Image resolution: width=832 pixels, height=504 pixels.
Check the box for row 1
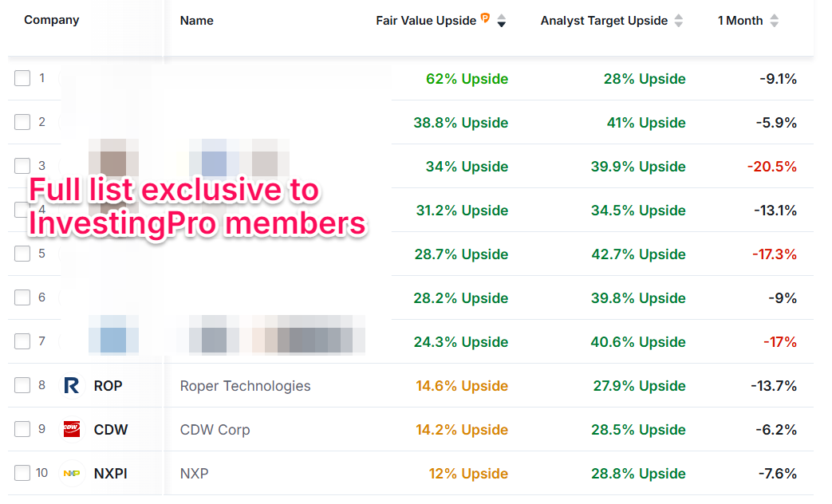point(22,78)
